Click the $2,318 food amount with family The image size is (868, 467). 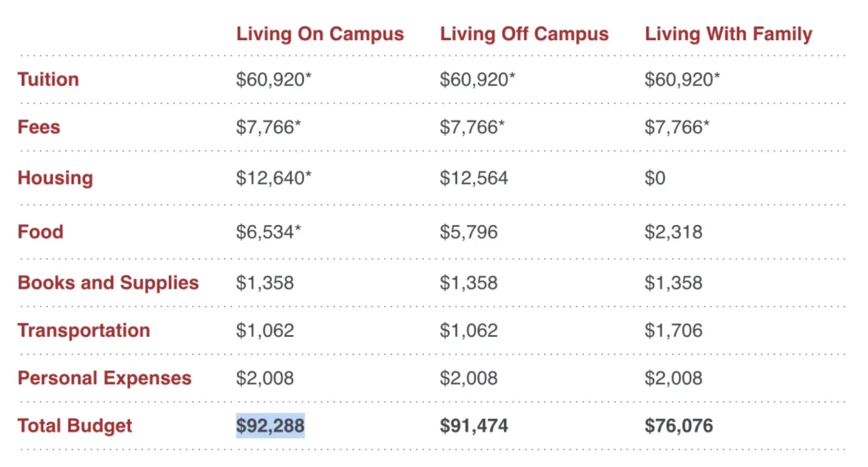pos(674,232)
